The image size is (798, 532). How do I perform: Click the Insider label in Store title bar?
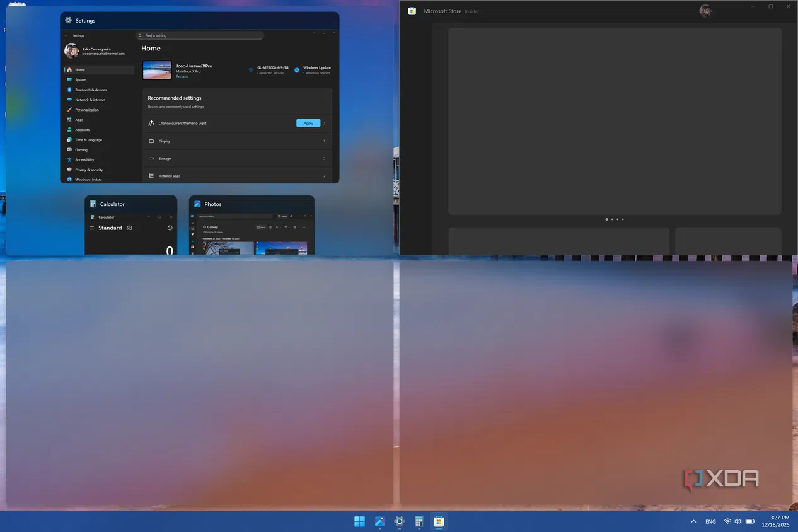472,11
